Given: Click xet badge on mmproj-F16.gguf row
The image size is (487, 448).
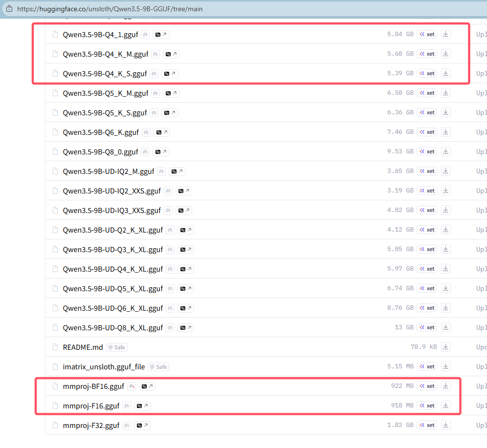Looking at the screenshot, I should 427,405.
